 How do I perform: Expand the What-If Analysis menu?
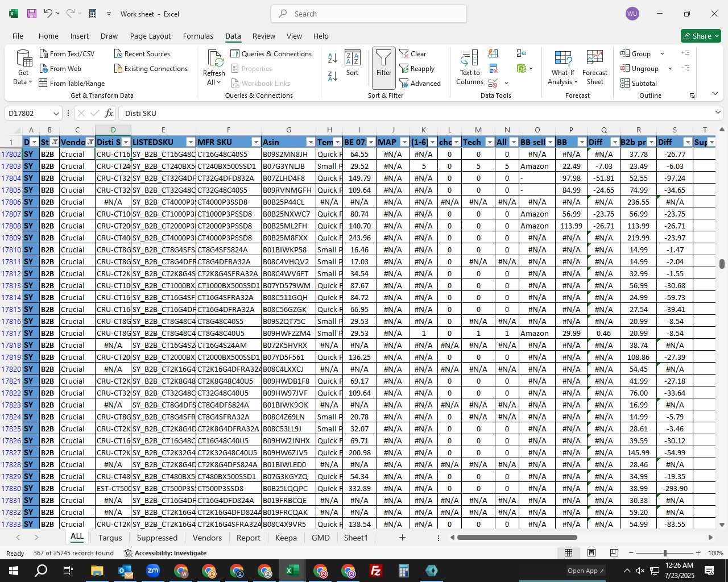coord(563,68)
